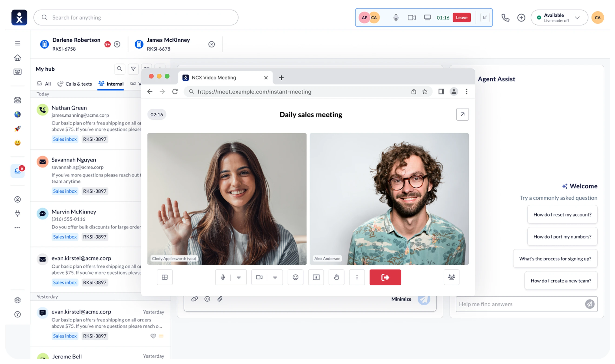Search within My hub
615x364 pixels.
tap(120, 69)
